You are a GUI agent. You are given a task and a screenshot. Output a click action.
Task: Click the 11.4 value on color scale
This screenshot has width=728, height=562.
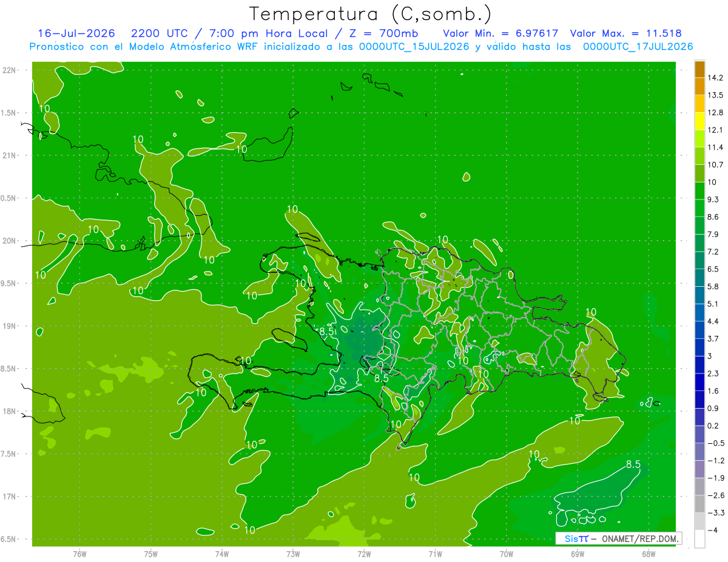(x=715, y=147)
